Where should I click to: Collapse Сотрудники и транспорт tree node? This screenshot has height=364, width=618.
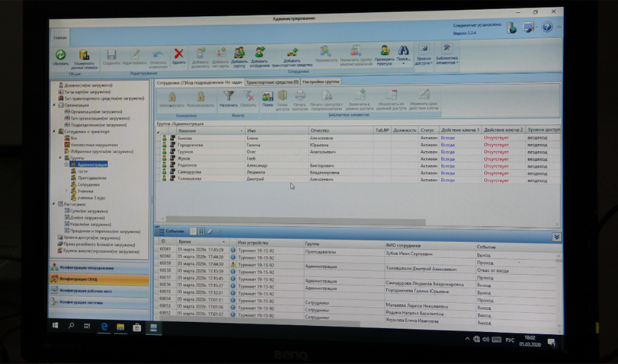point(54,132)
